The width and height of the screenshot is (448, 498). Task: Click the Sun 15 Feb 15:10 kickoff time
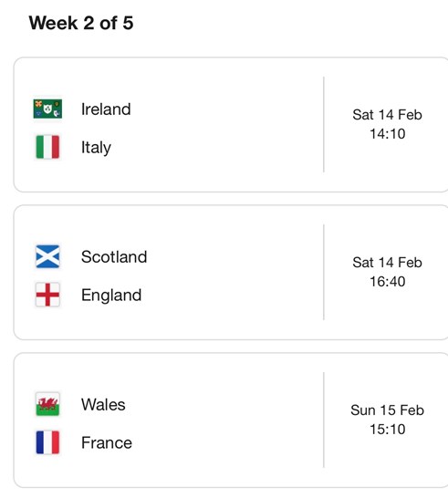[x=387, y=420]
